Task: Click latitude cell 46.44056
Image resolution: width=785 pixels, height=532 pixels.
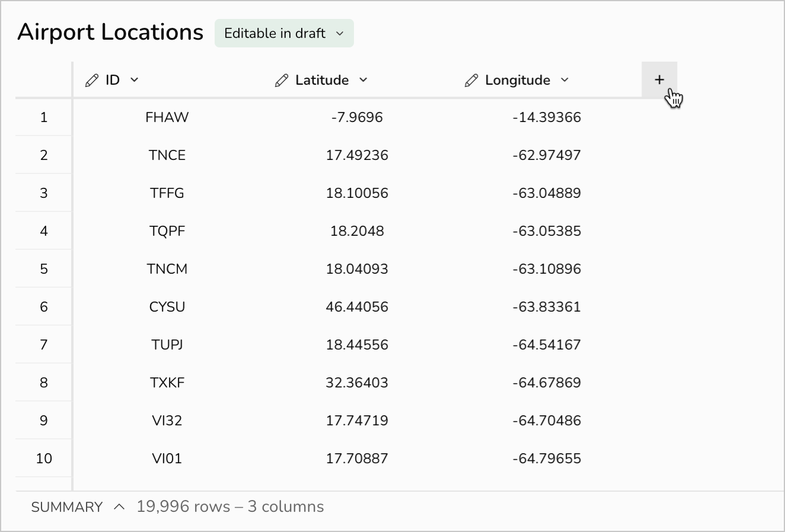Action: pyautogui.click(x=357, y=307)
